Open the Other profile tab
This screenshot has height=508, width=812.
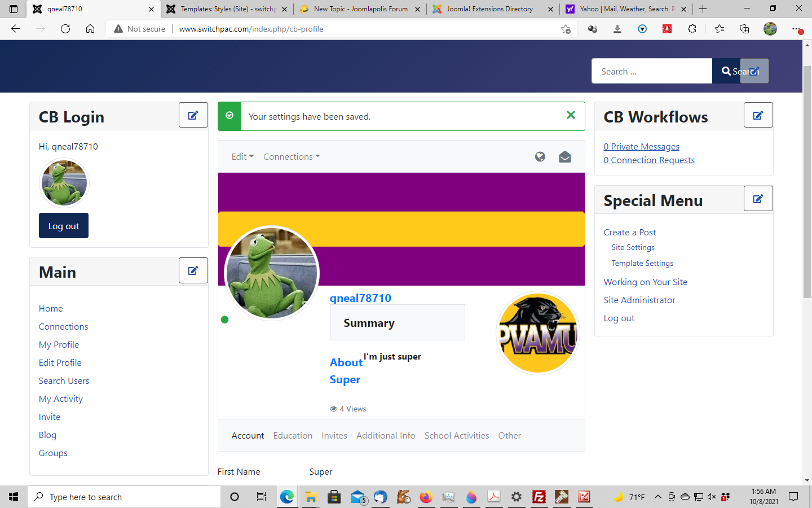510,436
